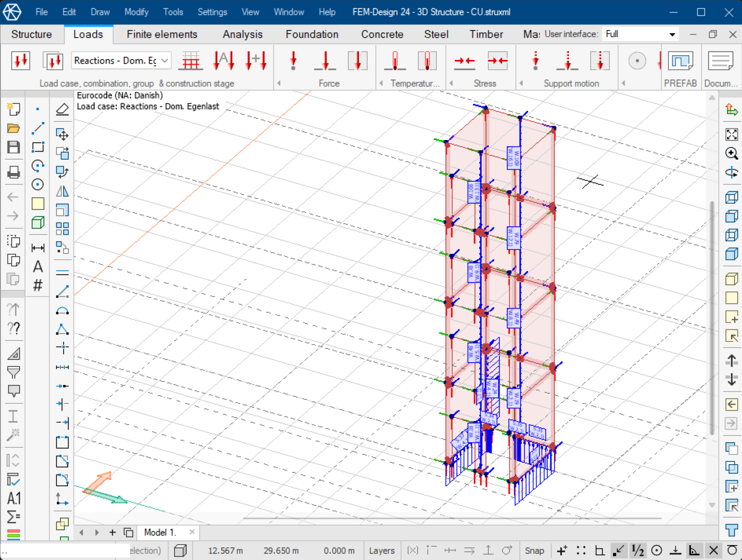Expand the Force ribbon group arrow
The image size is (742, 560).
click(279, 83)
